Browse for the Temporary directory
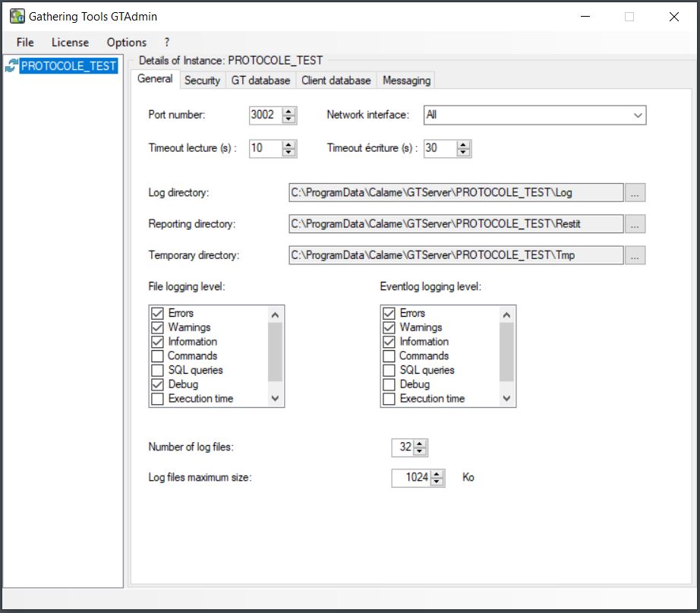This screenshot has height=613, width=700. click(635, 255)
